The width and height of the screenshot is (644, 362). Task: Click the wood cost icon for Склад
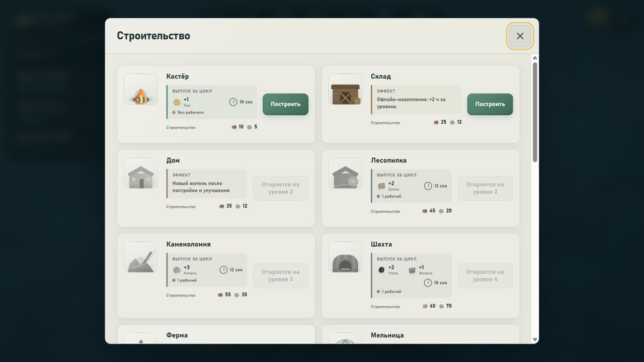pyautogui.click(x=436, y=122)
